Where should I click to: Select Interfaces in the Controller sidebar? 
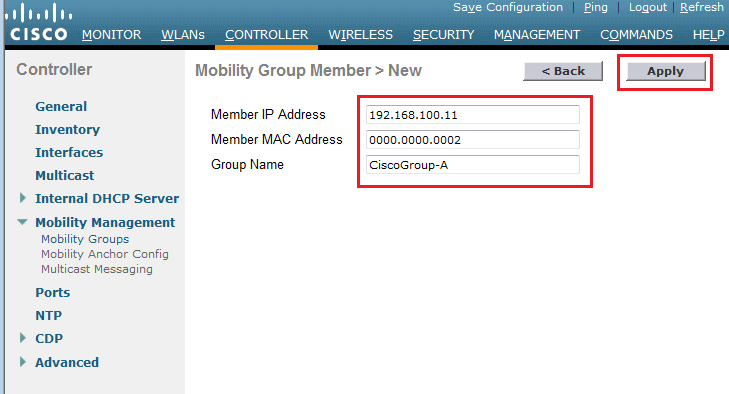pos(69,153)
